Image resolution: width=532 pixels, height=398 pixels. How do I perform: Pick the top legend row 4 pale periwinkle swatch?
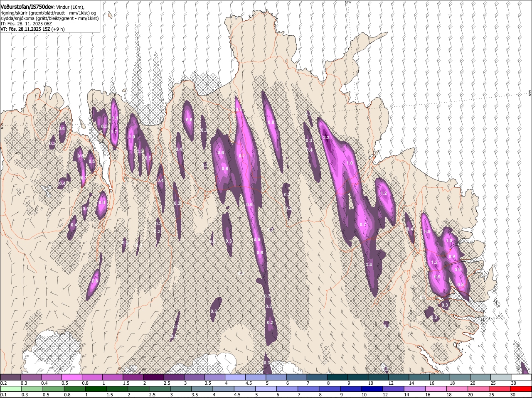(235, 377)
